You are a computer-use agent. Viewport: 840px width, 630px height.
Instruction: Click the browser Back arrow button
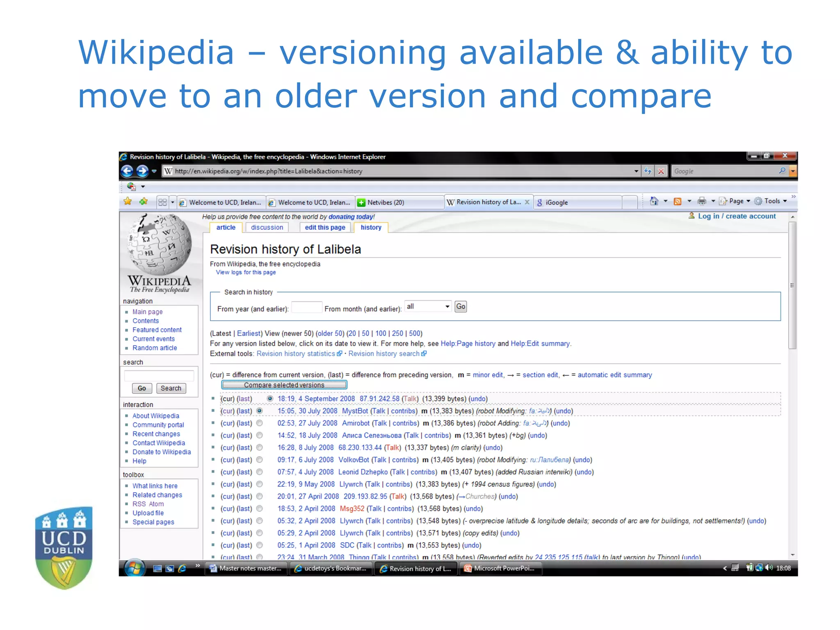(127, 171)
